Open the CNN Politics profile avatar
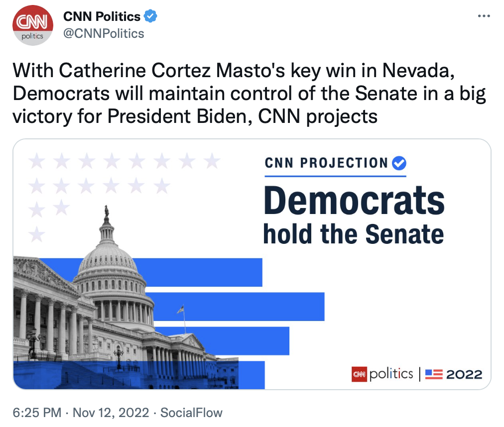Image resolution: width=504 pixels, height=427 pixels. (32, 25)
